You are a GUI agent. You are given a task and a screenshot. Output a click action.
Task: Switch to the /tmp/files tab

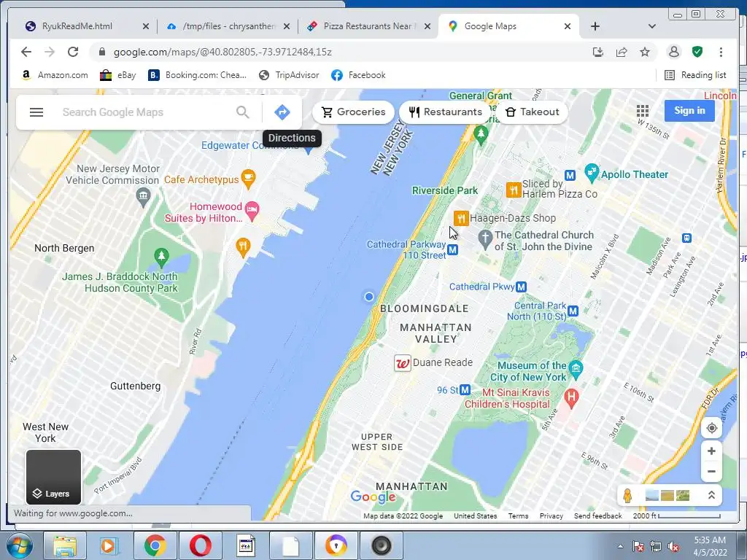(x=228, y=26)
